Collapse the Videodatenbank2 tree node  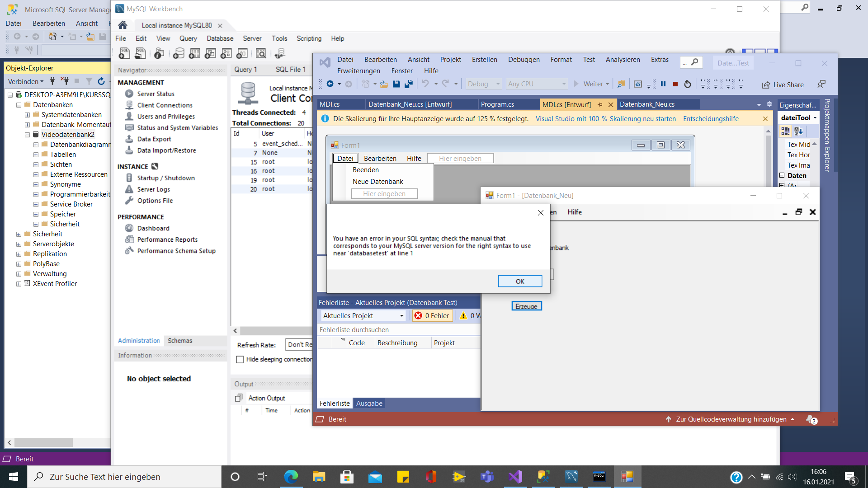[27, 135]
